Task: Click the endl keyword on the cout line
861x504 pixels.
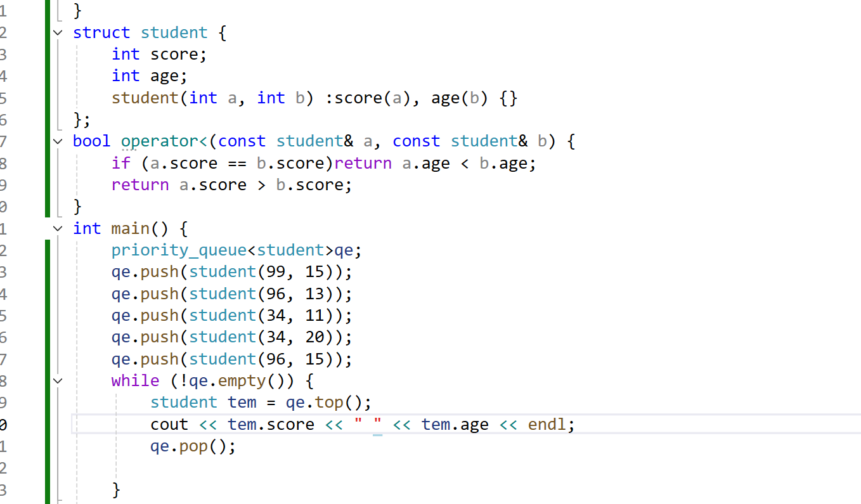Action: click(x=546, y=423)
